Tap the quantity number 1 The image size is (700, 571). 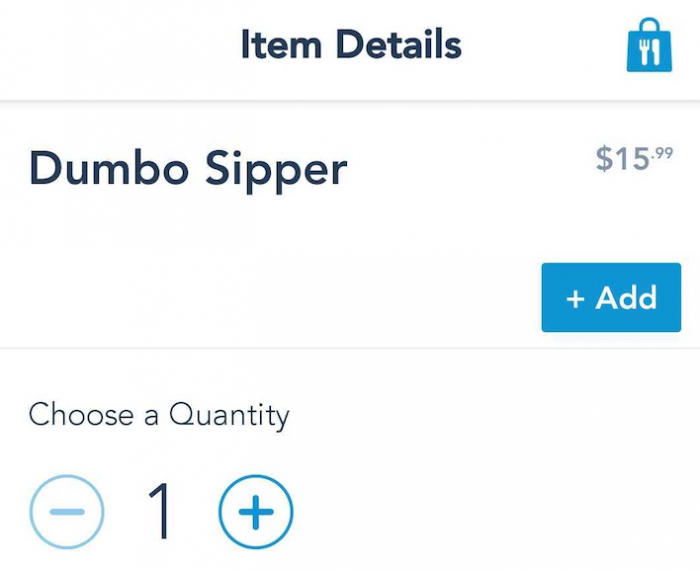click(x=160, y=512)
